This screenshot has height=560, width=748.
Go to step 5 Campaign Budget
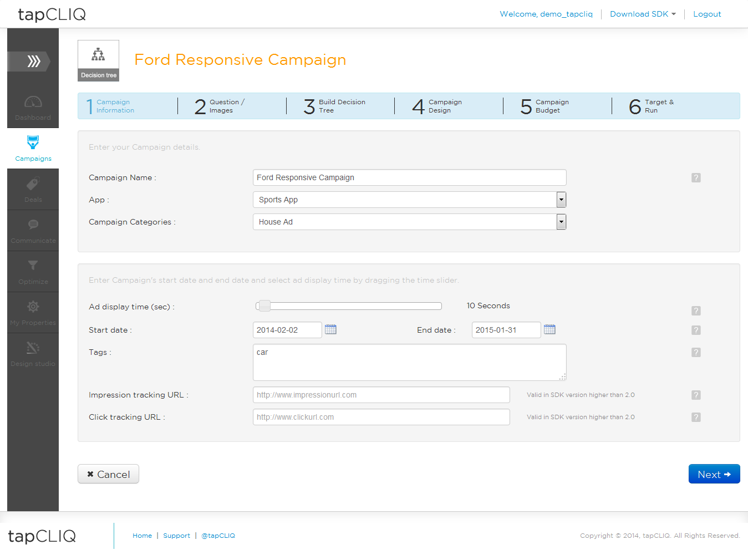pyautogui.click(x=545, y=106)
